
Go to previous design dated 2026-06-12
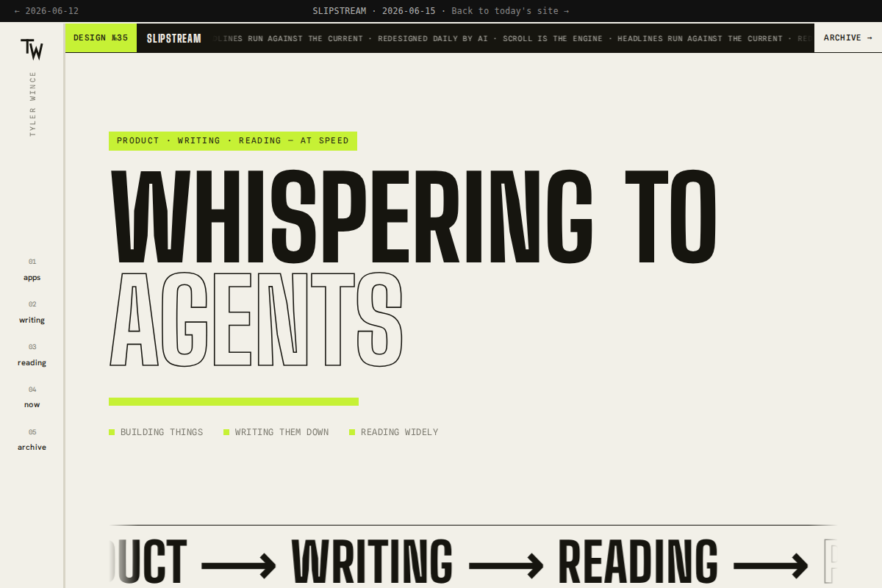46,11
